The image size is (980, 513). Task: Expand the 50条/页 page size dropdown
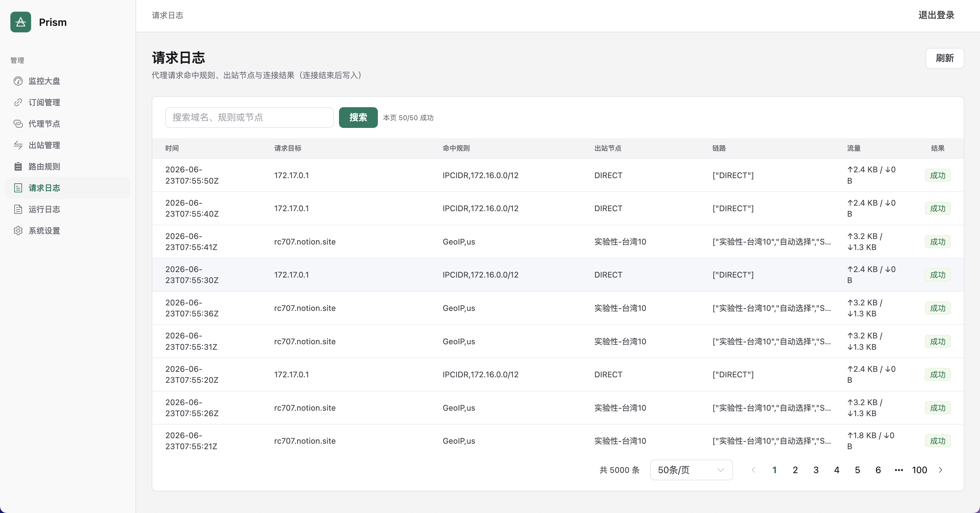(x=691, y=470)
